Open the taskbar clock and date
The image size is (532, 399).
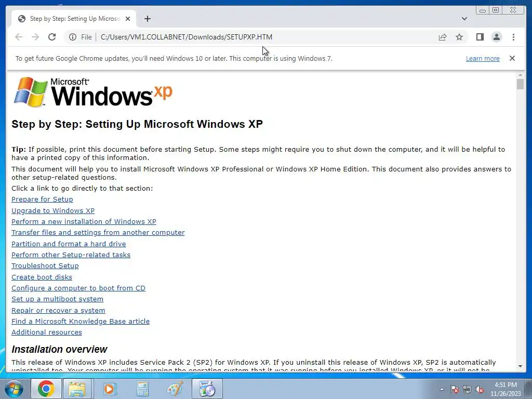click(506, 389)
